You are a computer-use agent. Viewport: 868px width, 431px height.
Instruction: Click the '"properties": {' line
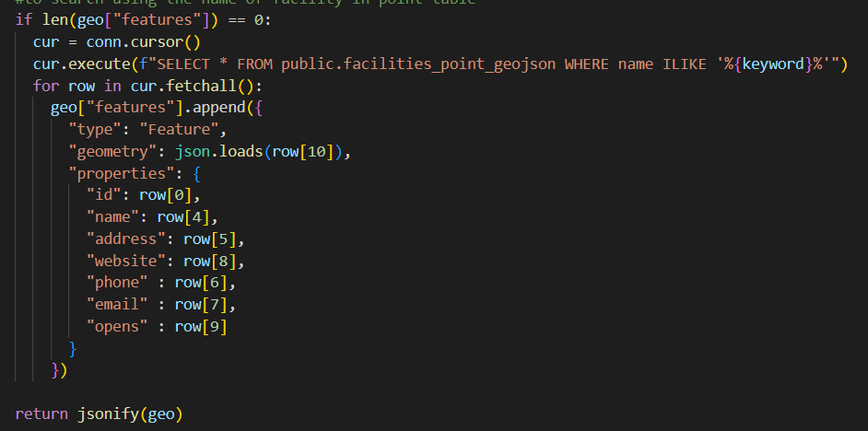coord(135,174)
